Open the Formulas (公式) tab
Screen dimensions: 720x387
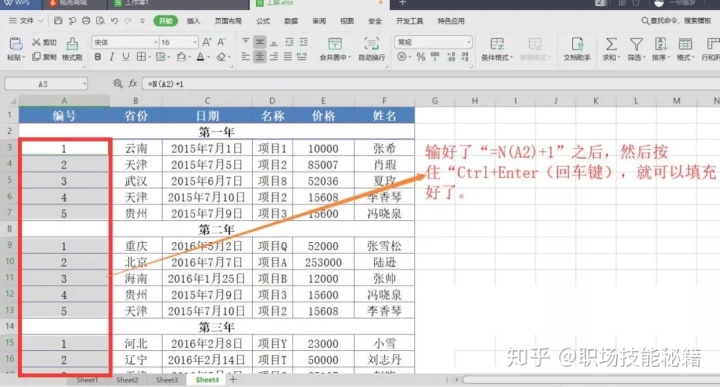[x=263, y=21]
